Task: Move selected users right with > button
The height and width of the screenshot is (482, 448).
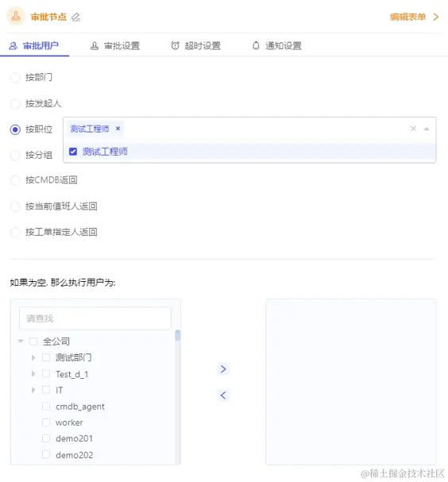Action: [x=223, y=369]
